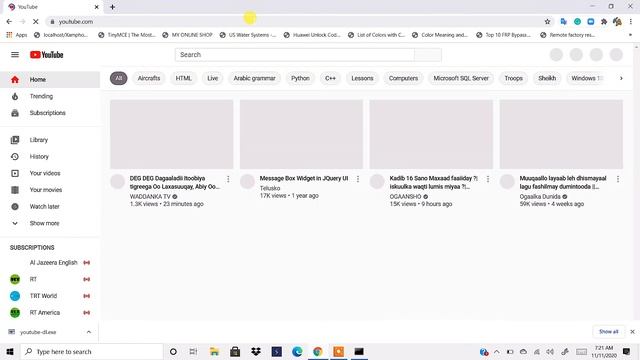Open WADDANKA TV channel name link

[x=150, y=197]
